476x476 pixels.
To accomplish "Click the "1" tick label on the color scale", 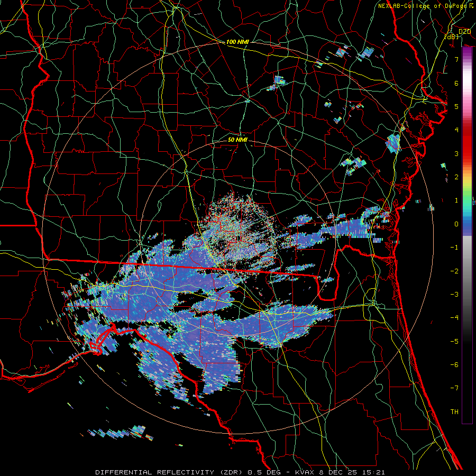I will 456,200.
